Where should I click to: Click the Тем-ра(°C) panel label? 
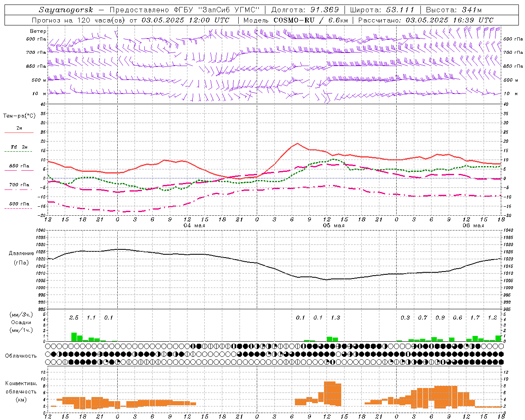[x=19, y=116]
